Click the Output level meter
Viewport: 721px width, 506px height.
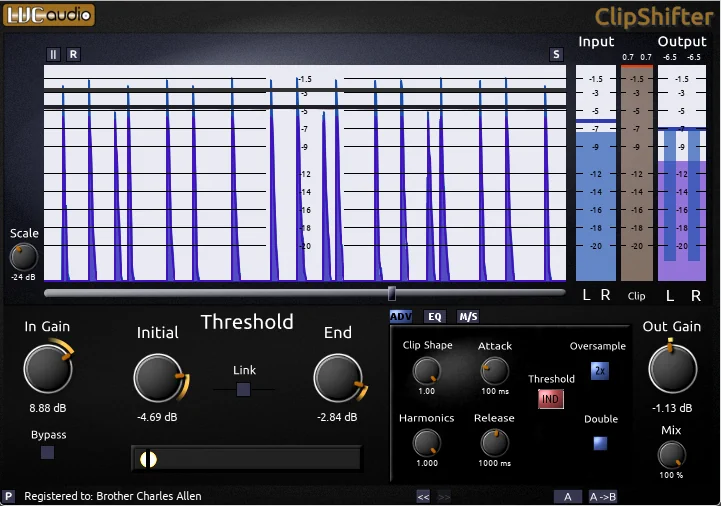682,173
